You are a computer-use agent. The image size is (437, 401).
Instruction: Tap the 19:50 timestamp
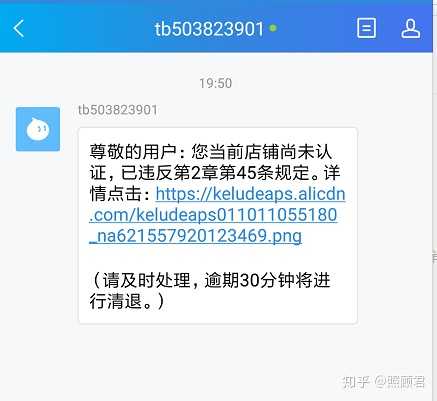pos(216,83)
